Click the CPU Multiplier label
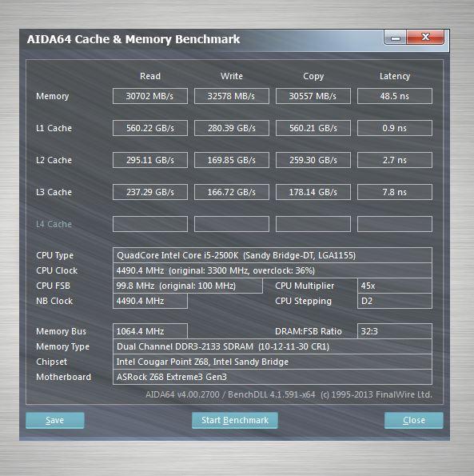 [305, 286]
